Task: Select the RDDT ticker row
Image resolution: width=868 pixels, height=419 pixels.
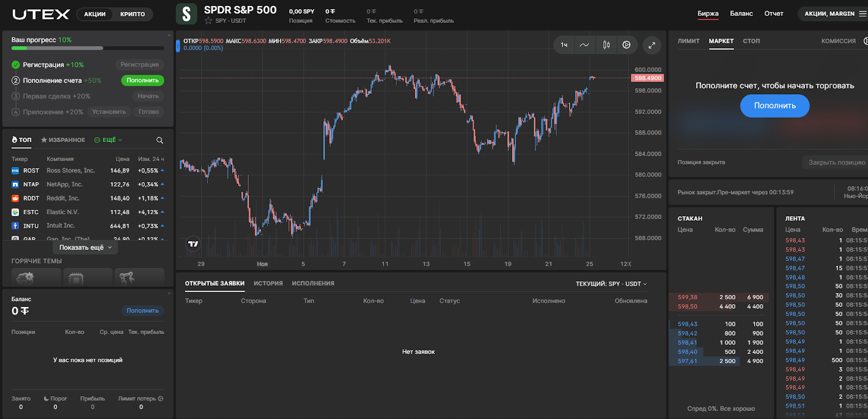Action: pyautogui.click(x=88, y=198)
